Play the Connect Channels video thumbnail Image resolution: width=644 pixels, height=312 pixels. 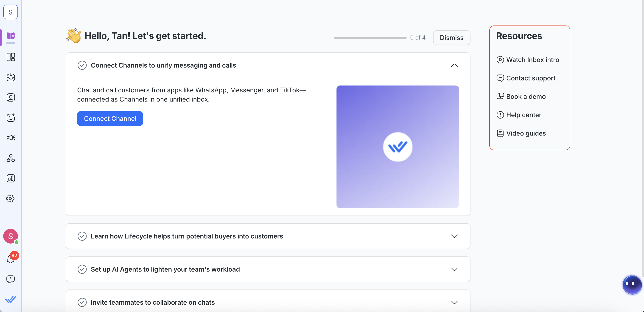click(x=398, y=147)
